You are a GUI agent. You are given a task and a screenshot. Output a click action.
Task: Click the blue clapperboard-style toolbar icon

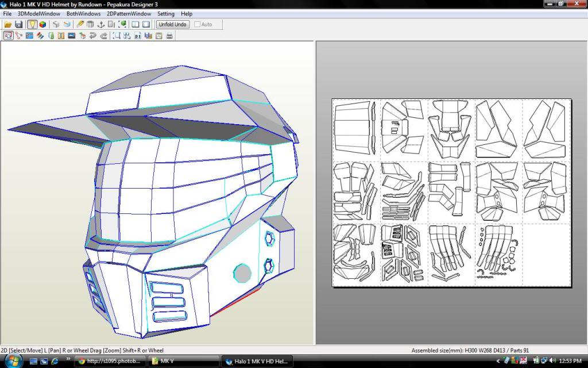[x=29, y=36]
